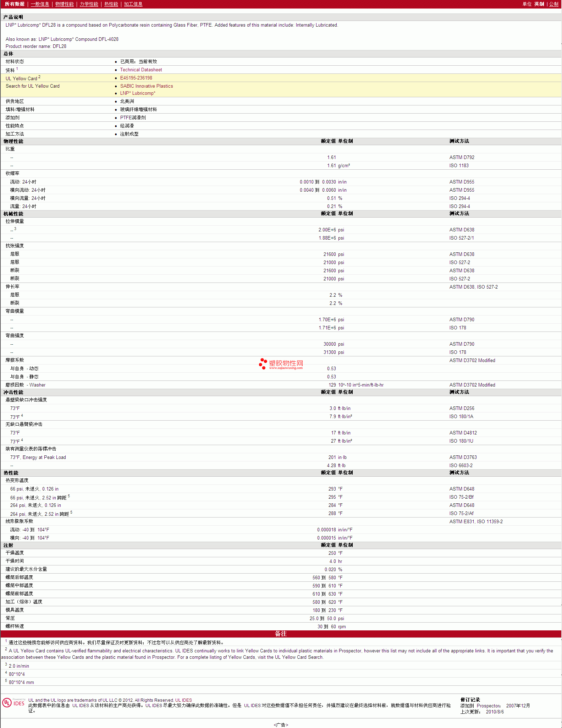
Task: Click the 加工（熔体）温度 row label
Action: click(24, 602)
